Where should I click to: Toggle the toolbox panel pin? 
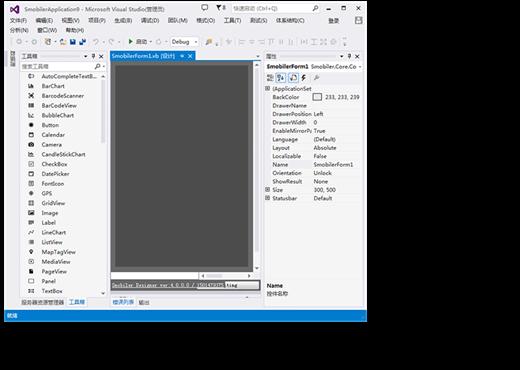pyautogui.click(x=93, y=56)
